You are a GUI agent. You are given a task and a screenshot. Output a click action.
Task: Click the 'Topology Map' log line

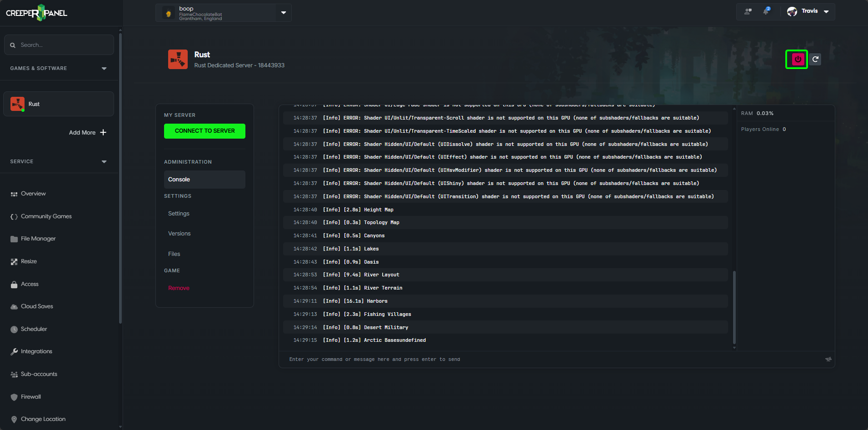pos(505,222)
